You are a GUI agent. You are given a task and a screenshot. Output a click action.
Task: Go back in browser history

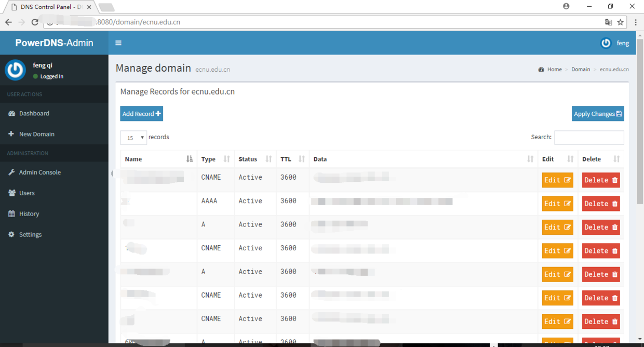click(8, 22)
